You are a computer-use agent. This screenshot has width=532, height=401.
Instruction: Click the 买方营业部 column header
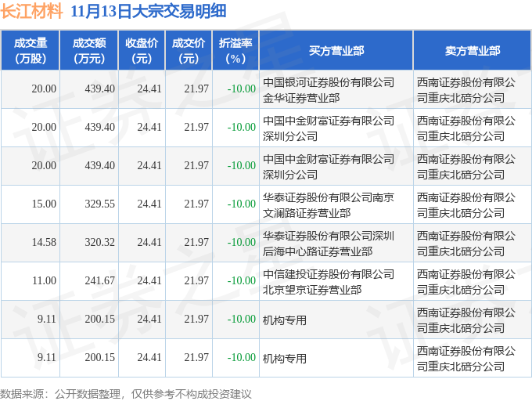coord(336,50)
